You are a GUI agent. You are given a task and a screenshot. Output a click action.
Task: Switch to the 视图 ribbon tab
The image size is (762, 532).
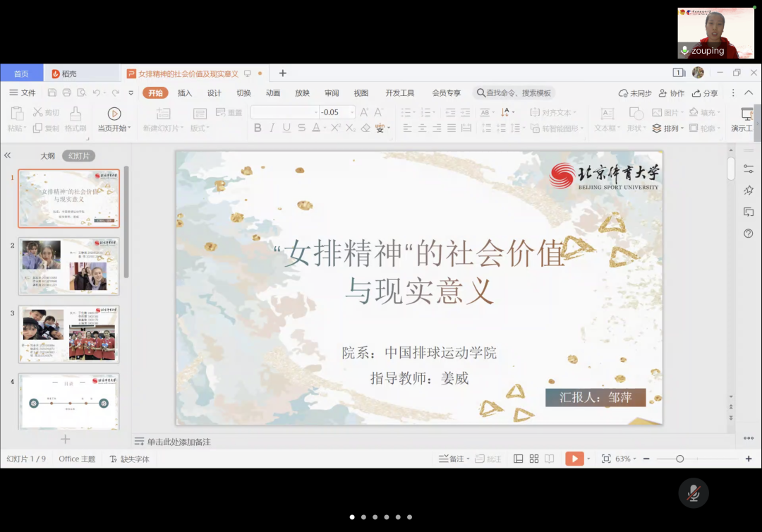point(361,93)
